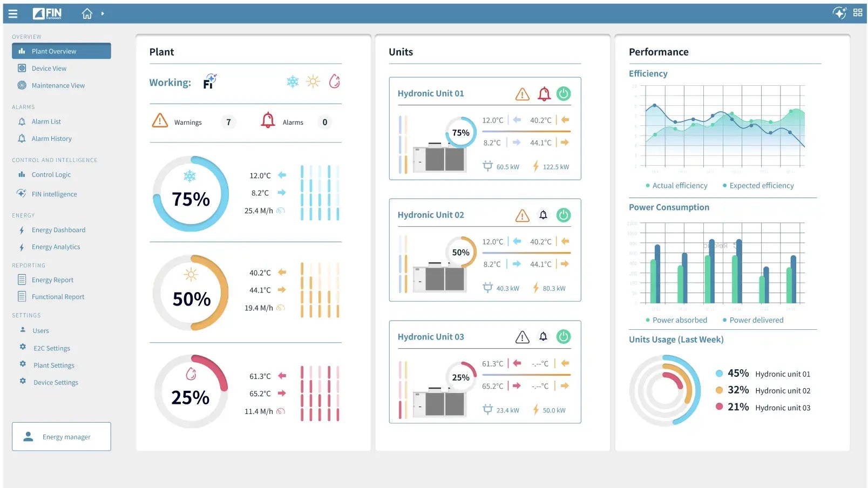Switch to Device View
Image resolution: width=868 pixels, height=488 pixels.
coord(49,68)
